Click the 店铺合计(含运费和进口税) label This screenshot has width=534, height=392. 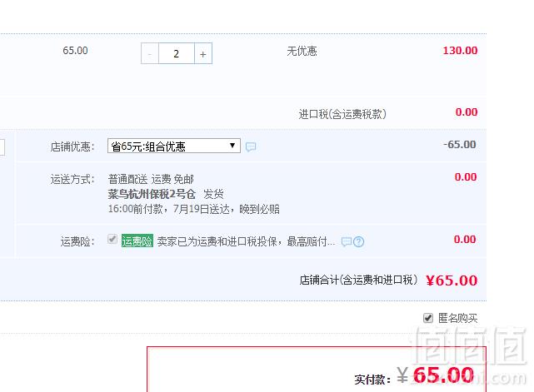click(358, 280)
